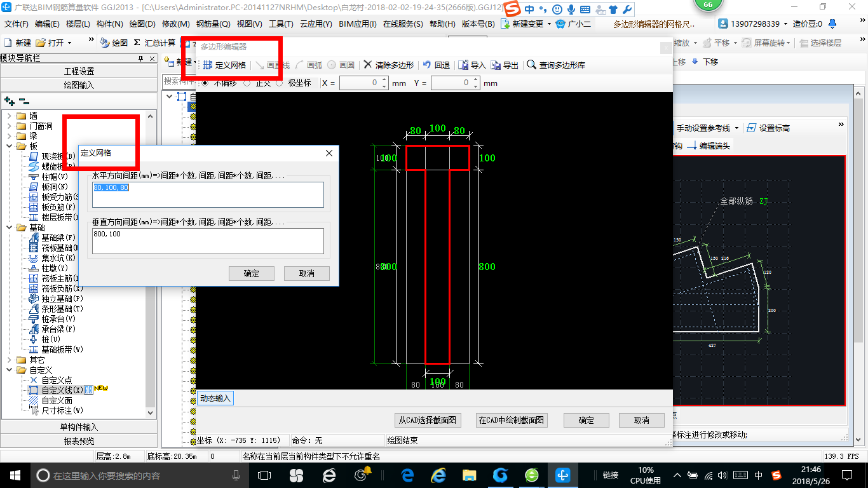Open the 工具(T) menu
The width and height of the screenshot is (868, 488).
pyautogui.click(x=281, y=24)
